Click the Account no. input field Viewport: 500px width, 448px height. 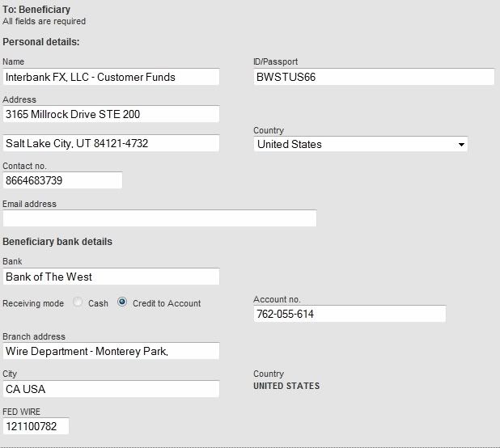pos(350,314)
